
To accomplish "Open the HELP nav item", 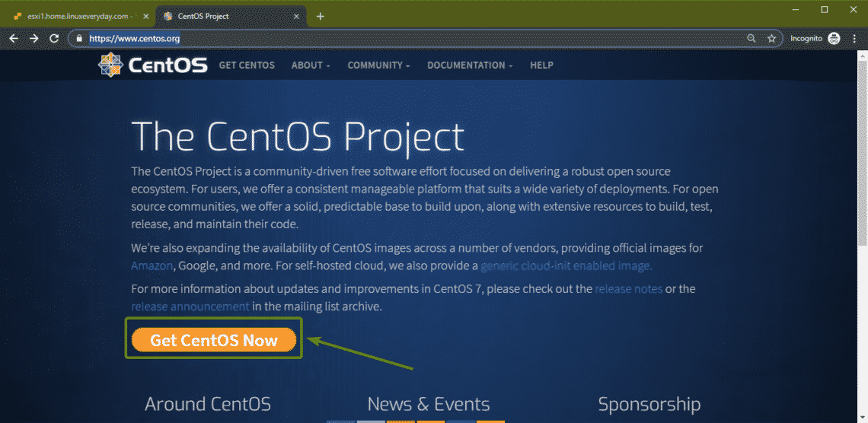I will pos(541,65).
